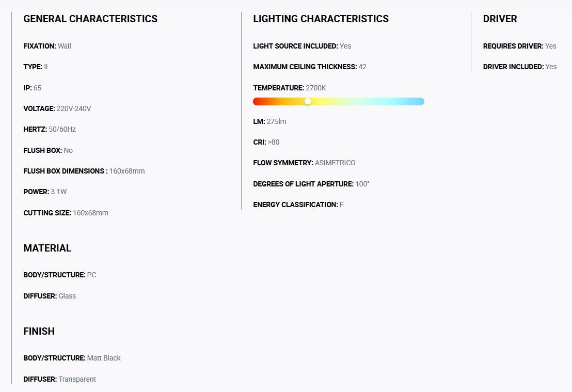The height and width of the screenshot is (392, 572).
Task: Click the Fixation: Wall entry
Action: pos(47,46)
